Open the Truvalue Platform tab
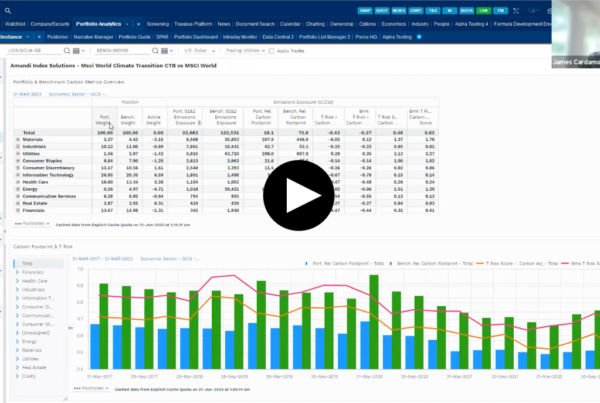Viewport: 600px width, 403px height. click(193, 24)
